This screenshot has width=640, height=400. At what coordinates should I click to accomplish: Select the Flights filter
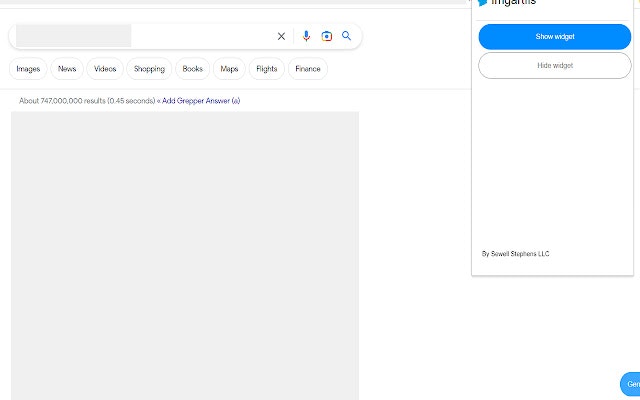(267, 69)
